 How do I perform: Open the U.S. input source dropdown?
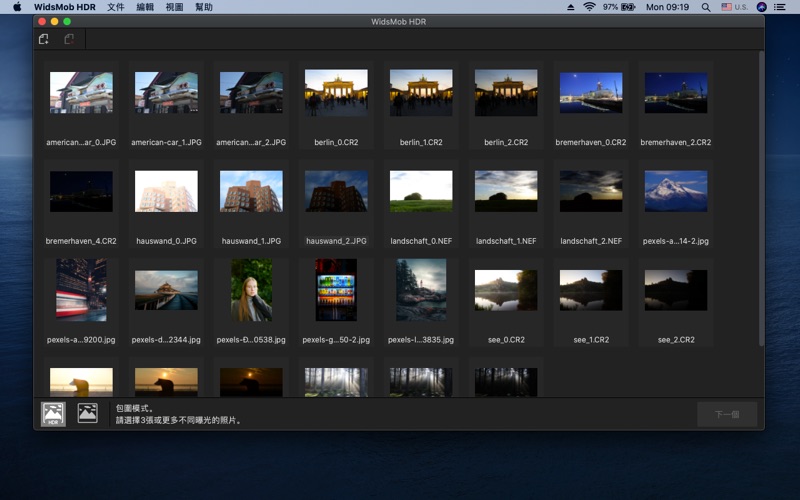coord(734,7)
